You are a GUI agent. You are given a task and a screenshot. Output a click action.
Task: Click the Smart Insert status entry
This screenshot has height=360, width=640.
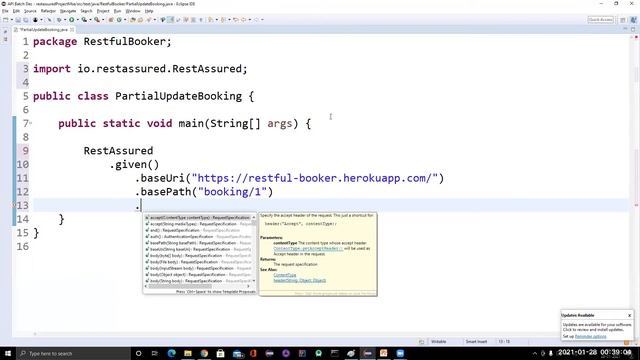(476, 342)
